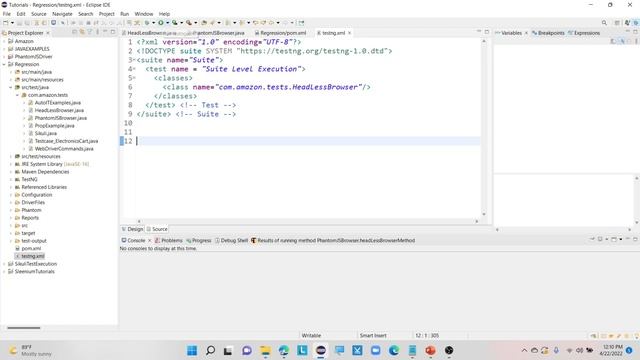The width and height of the screenshot is (640, 360).
Task: Click the Open Perspective icon
Action: point(617,23)
